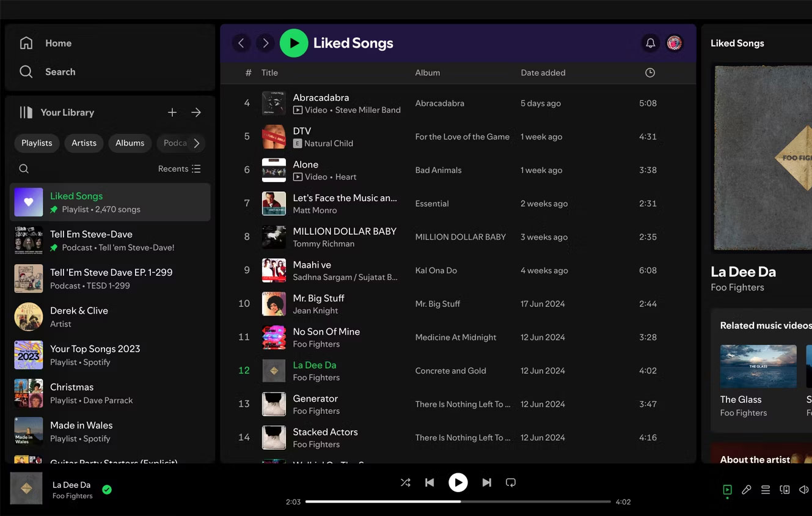Skip to the next track

coord(486,482)
